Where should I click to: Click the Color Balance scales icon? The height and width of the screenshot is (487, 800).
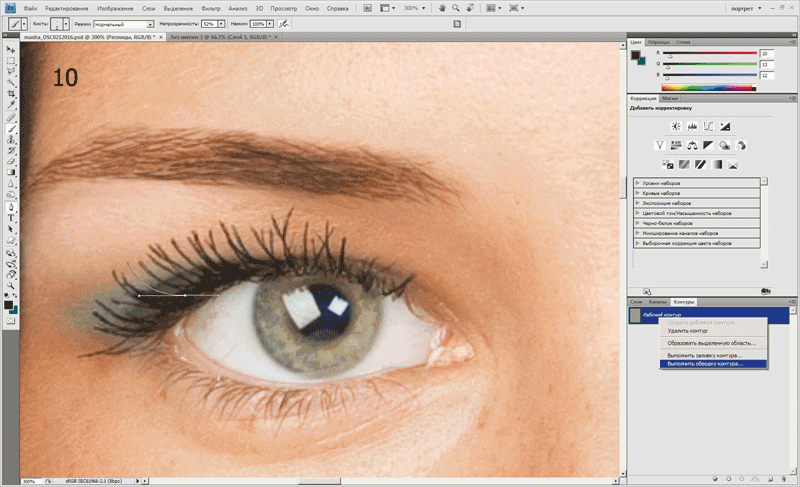click(692, 145)
